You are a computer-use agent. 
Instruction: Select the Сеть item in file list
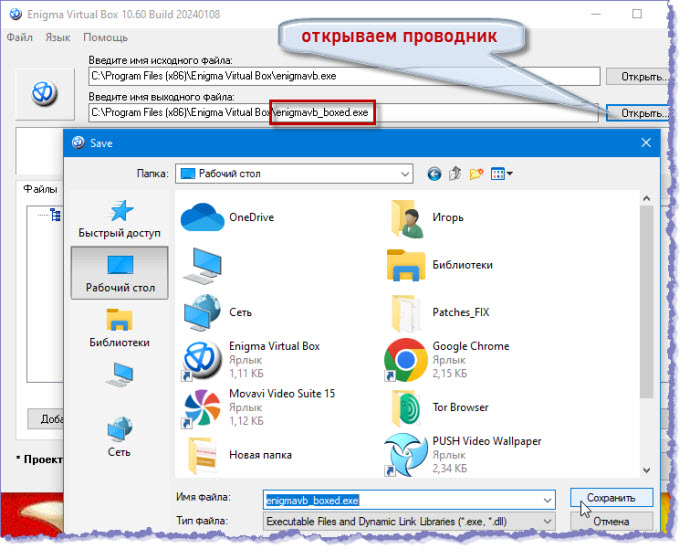[217, 312]
